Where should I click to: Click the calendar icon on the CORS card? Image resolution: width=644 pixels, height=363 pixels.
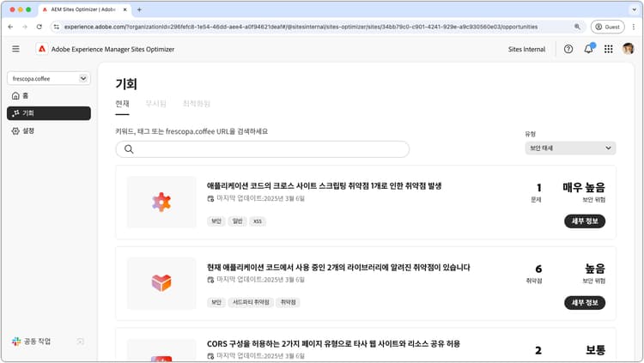210,356
